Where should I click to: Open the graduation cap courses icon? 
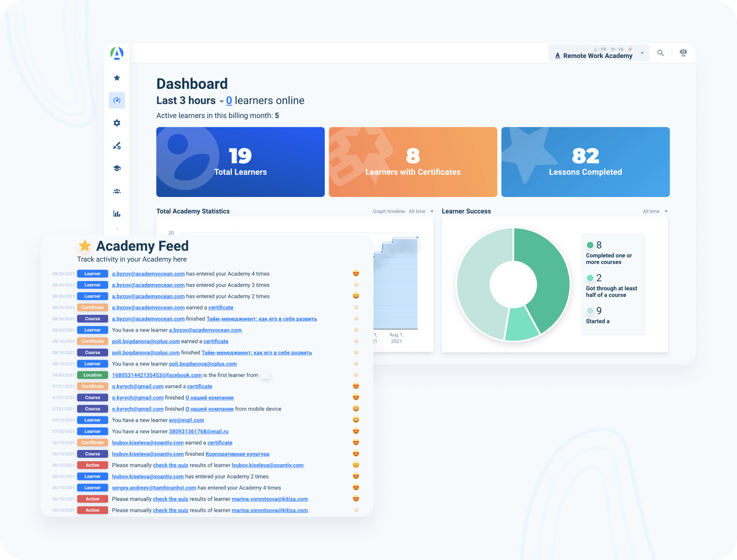pos(117,168)
